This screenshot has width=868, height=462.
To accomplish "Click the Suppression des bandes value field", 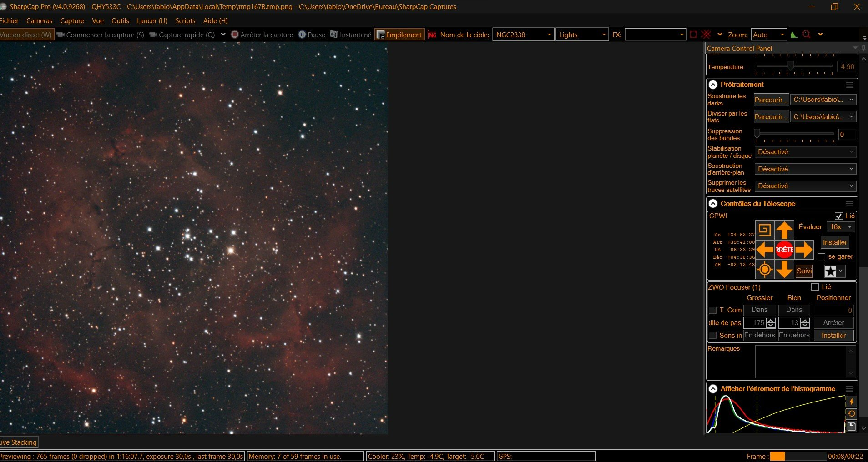I will pos(847,135).
